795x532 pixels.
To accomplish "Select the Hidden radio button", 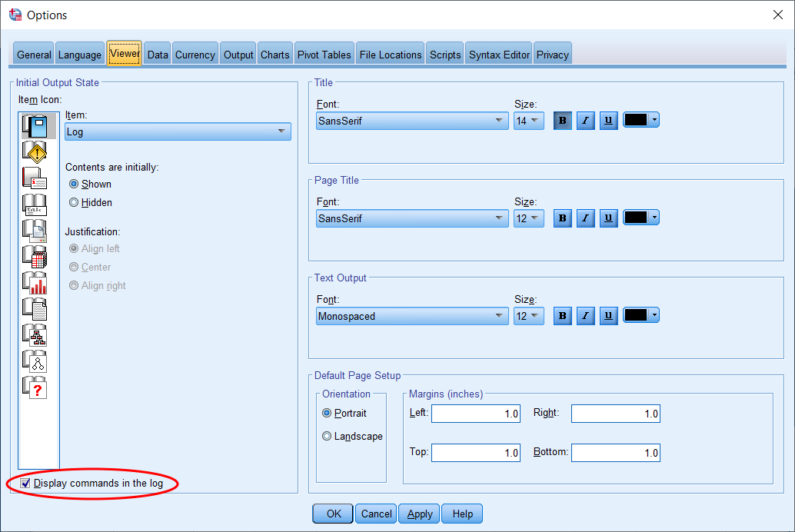I will click(x=74, y=203).
